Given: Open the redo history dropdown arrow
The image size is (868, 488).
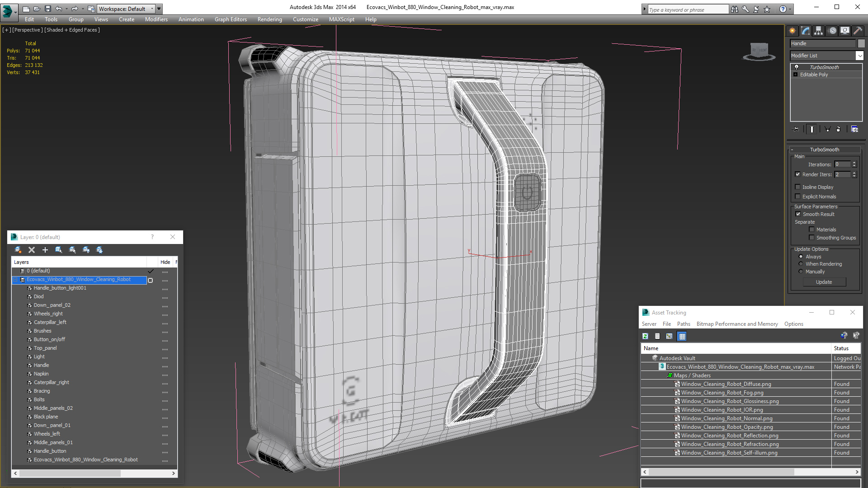Looking at the screenshot, I should pyautogui.click(x=82, y=9).
